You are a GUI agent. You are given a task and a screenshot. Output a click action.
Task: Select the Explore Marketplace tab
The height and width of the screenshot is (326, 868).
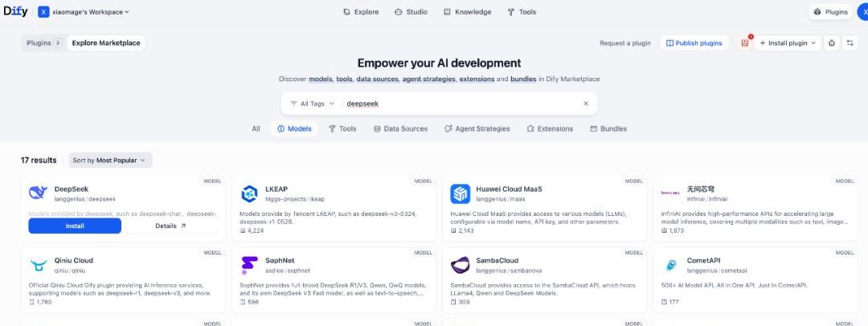(x=106, y=43)
